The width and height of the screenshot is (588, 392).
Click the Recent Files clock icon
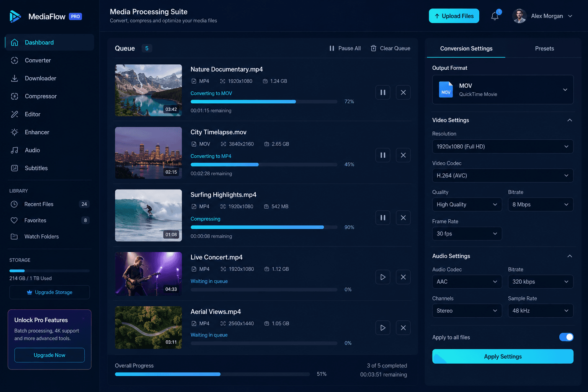pyautogui.click(x=14, y=204)
